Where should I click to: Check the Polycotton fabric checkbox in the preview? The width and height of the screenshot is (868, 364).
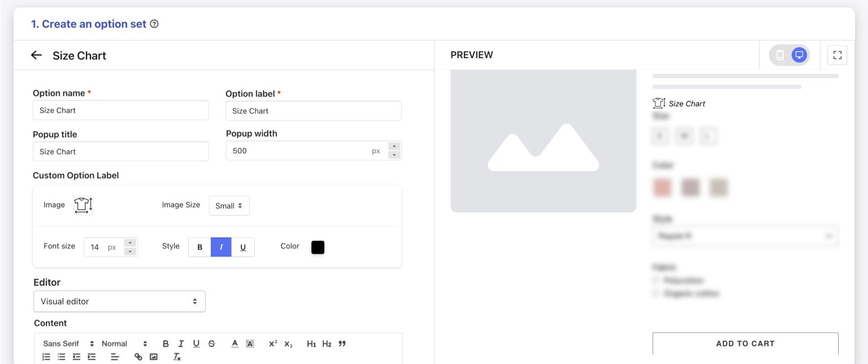656,280
